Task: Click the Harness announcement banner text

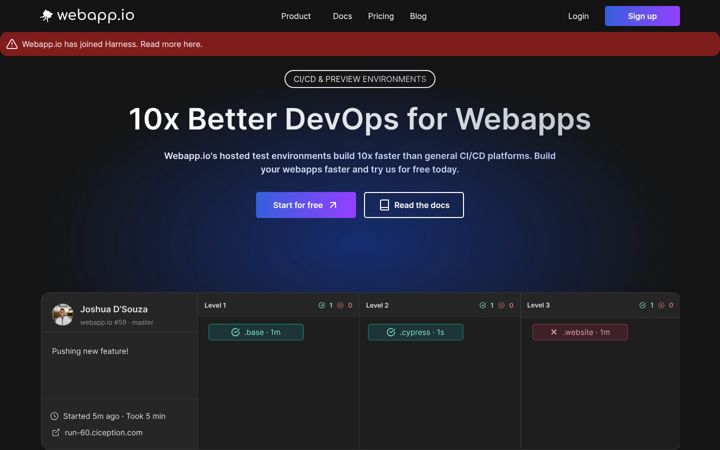Action: 112,44
